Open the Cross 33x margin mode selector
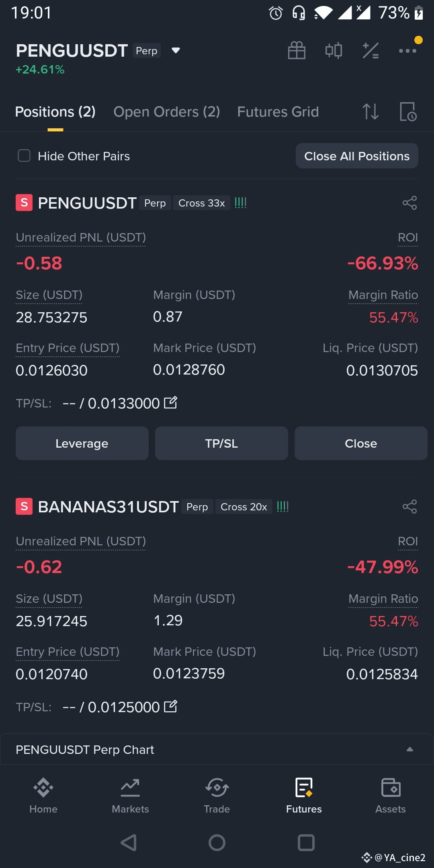Screen dimensions: 434x868 tap(201, 203)
